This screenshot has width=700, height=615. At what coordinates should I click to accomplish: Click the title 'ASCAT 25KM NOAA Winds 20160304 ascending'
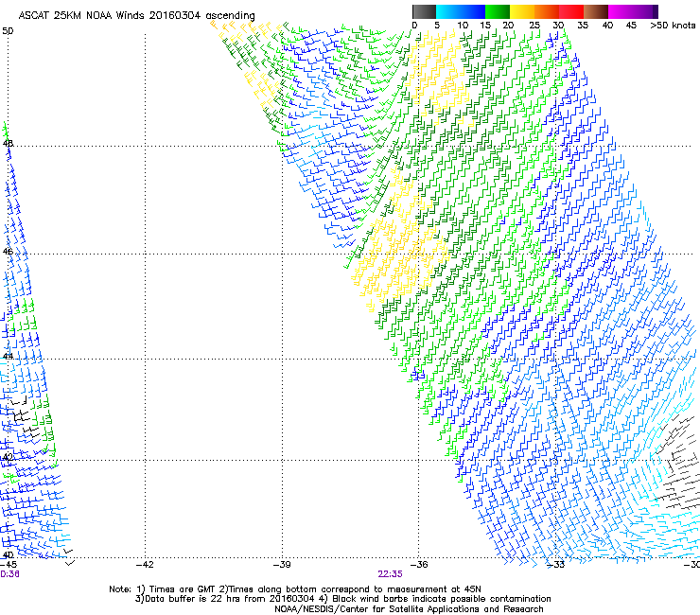[x=136, y=16]
